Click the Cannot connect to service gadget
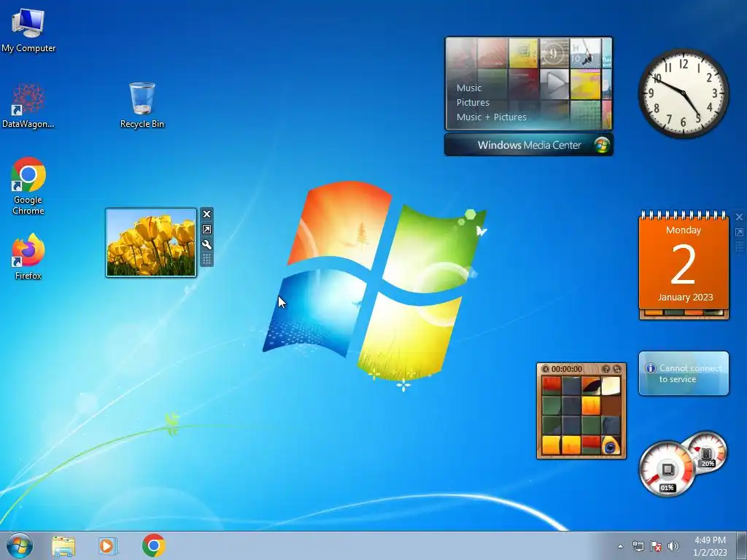This screenshot has height=560, width=747. pos(684,373)
